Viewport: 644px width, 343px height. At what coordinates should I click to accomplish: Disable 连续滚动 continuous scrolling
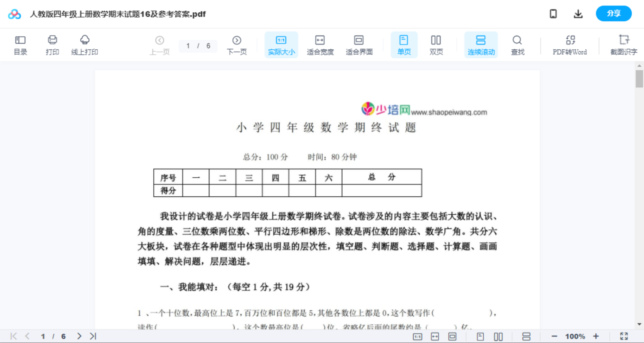click(x=481, y=44)
